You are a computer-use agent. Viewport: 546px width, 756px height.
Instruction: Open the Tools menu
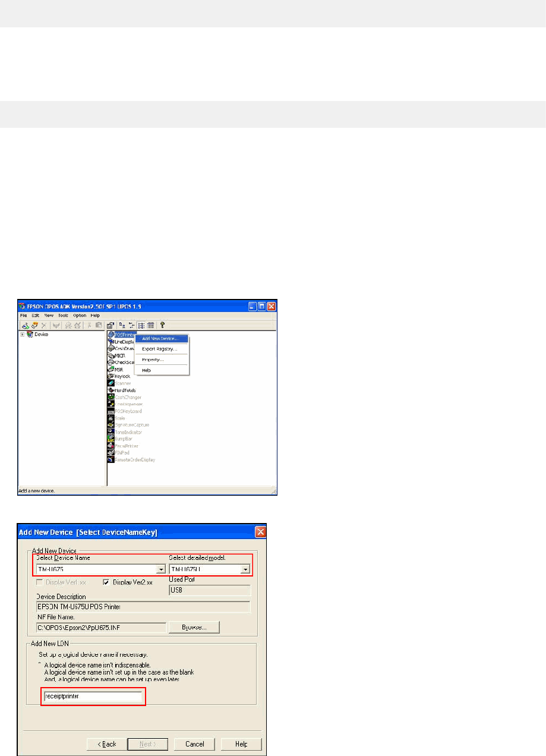click(64, 315)
